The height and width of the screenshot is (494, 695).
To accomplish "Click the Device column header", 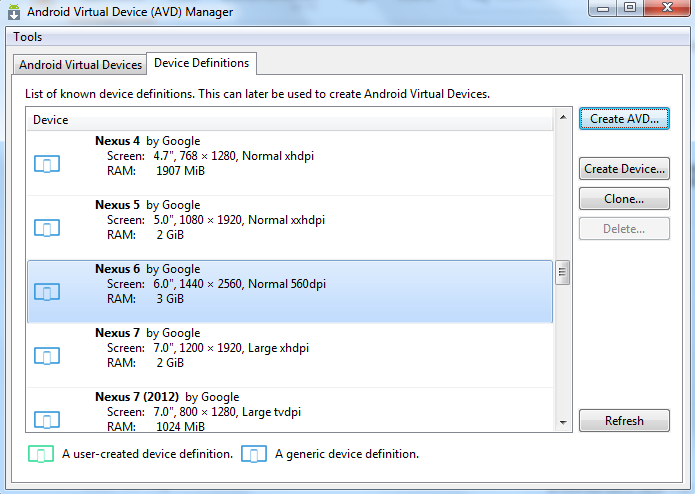I will coord(290,120).
